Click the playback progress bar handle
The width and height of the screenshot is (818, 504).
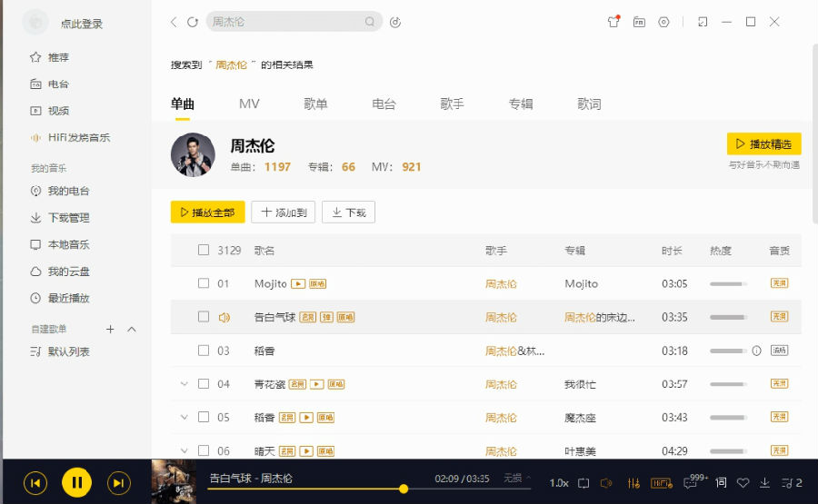[404, 489]
